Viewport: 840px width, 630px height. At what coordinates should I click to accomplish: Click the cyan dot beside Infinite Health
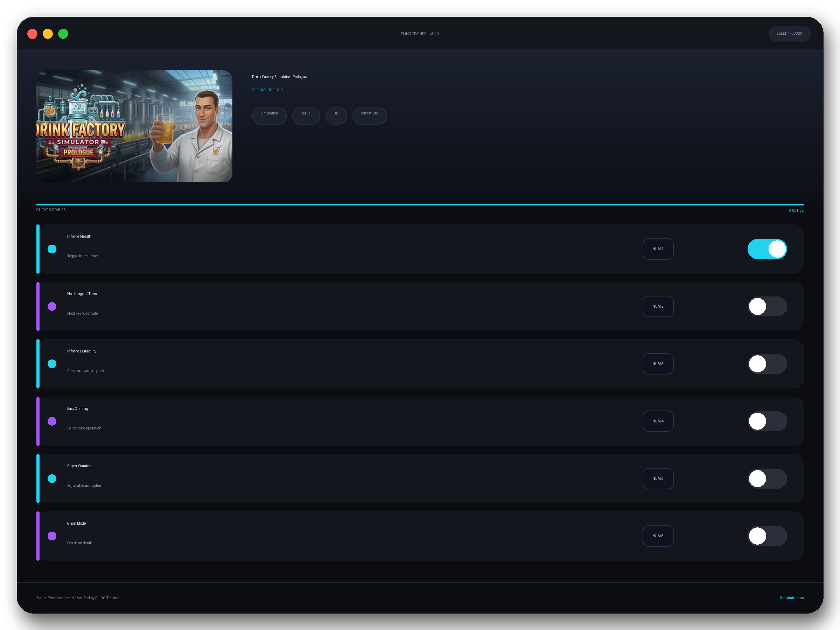[x=52, y=249]
